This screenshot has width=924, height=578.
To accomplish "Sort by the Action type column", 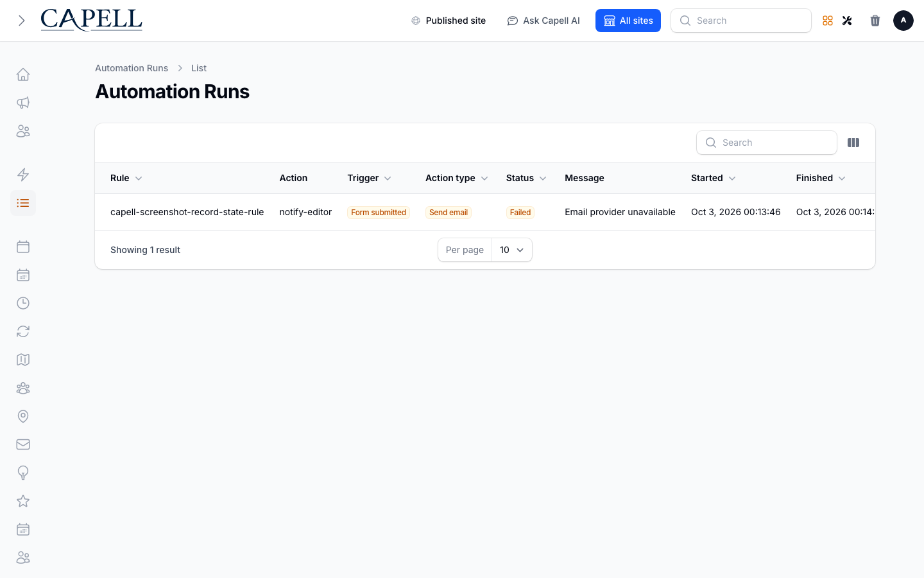I will 457,178.
